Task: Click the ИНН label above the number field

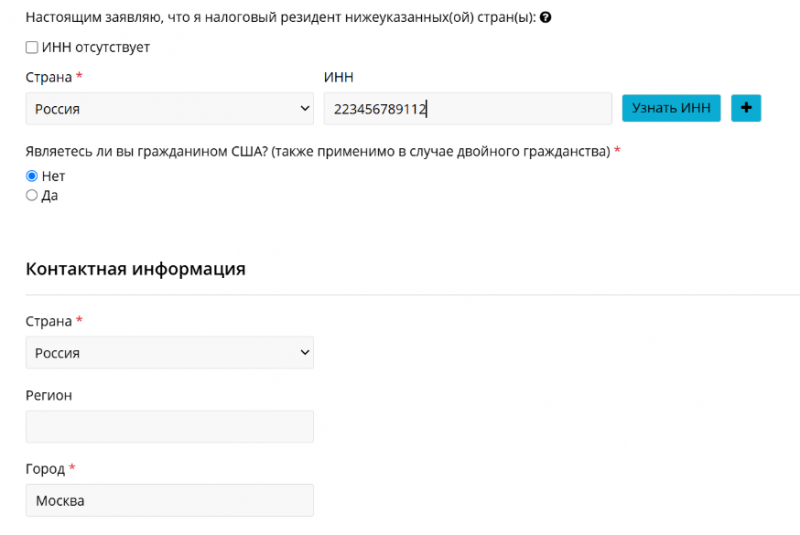Action: [339, 77]
